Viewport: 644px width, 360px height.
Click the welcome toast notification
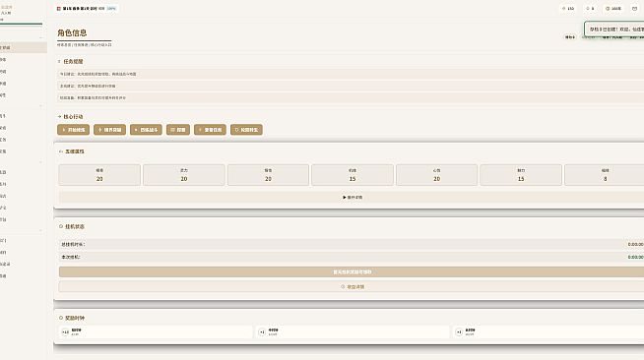tap(614, 30)
